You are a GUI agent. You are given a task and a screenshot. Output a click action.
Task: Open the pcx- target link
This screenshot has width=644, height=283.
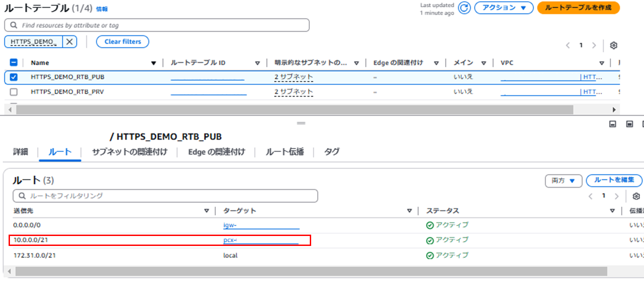[x=261, y=240]
